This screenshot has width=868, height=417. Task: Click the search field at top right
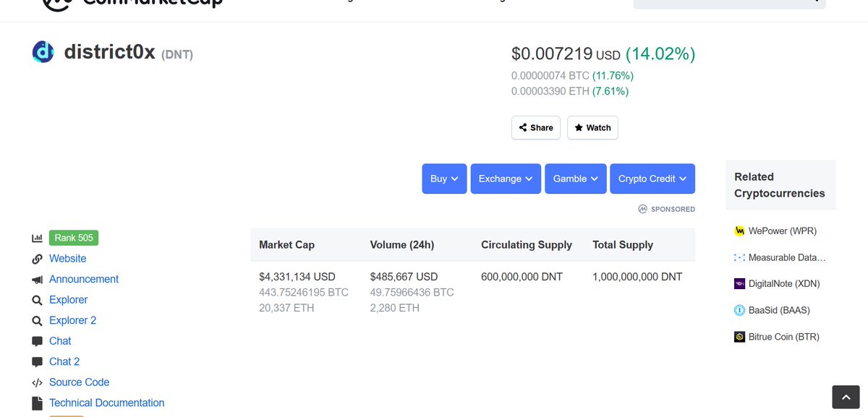pyautogui.click(x=729, y=3)
